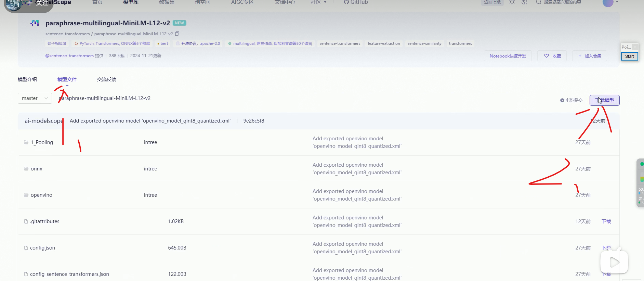Switch to the 交流反馈 tab
The image size is (644, 281).
(x=107, y=79)
